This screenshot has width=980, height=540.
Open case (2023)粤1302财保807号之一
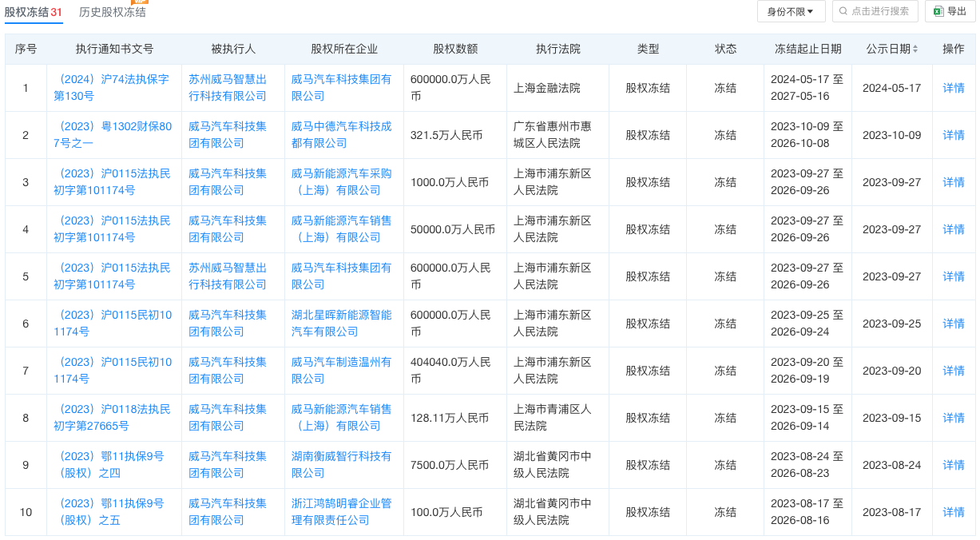pyautogui.click(x=113, y=135)
